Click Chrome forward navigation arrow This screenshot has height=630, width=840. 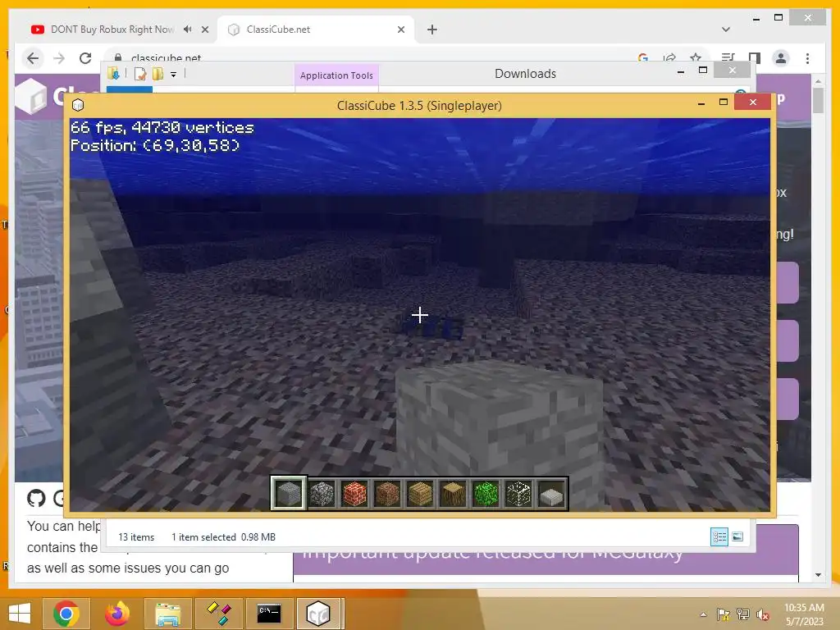click(x=59, y=58)
